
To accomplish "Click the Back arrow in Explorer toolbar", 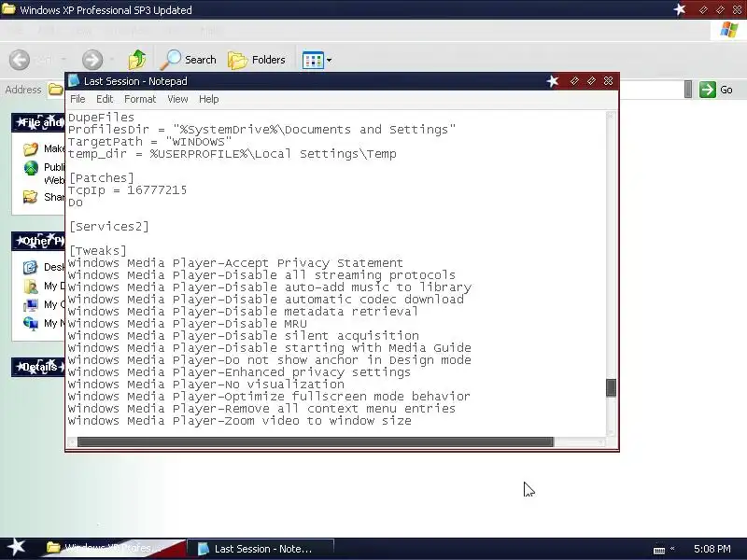I will point(20,60).
